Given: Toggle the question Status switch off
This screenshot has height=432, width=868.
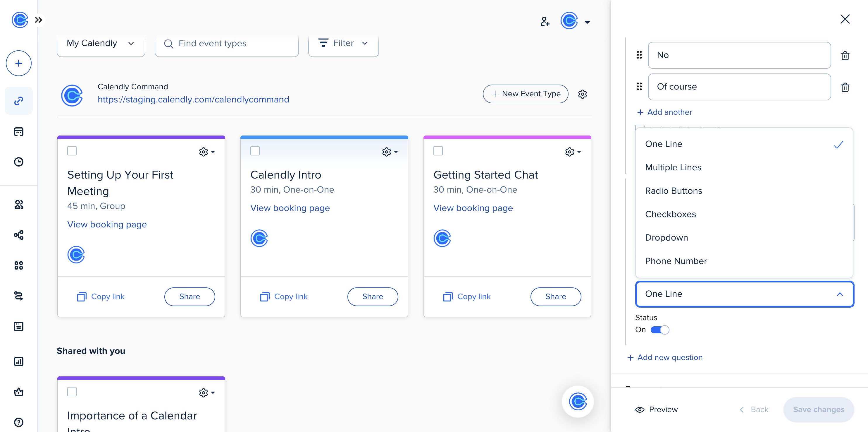Looking at the screenshot, I should click(x=659, y=330).
